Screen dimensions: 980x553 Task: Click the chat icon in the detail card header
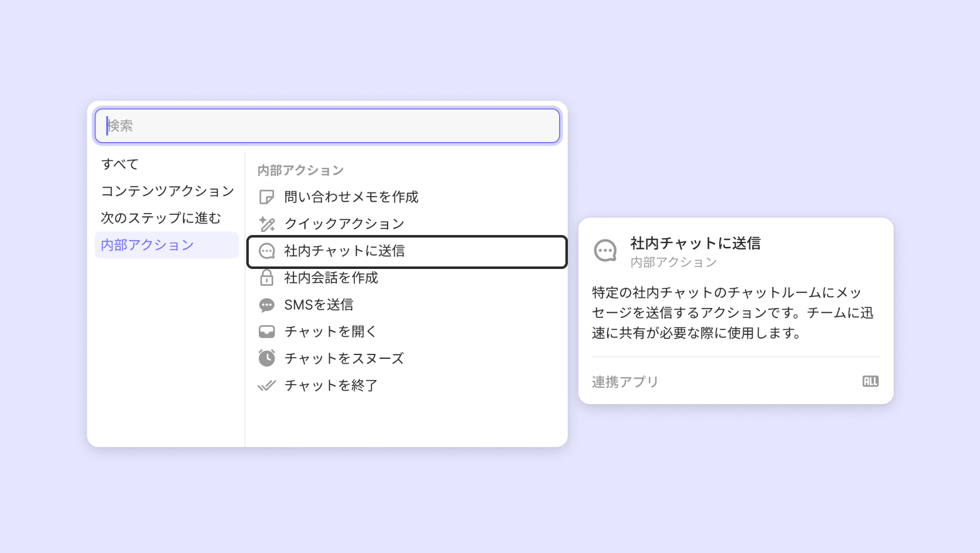(x=606, y=251)
